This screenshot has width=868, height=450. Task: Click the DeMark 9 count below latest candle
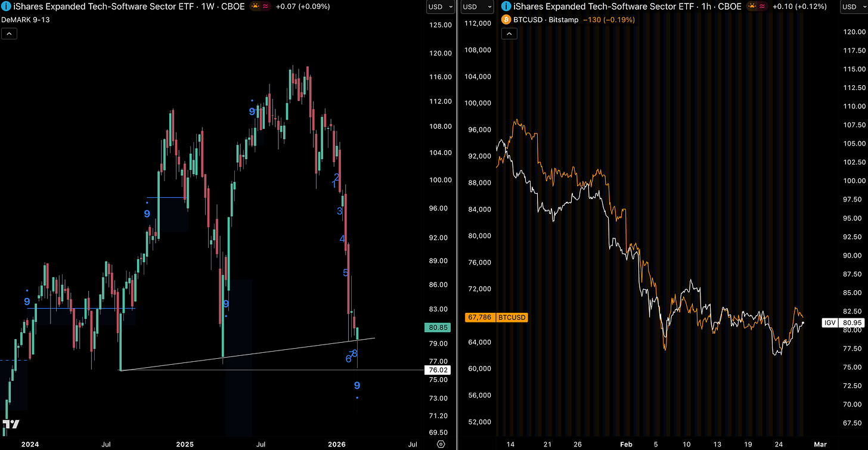(x=357, y=386)
